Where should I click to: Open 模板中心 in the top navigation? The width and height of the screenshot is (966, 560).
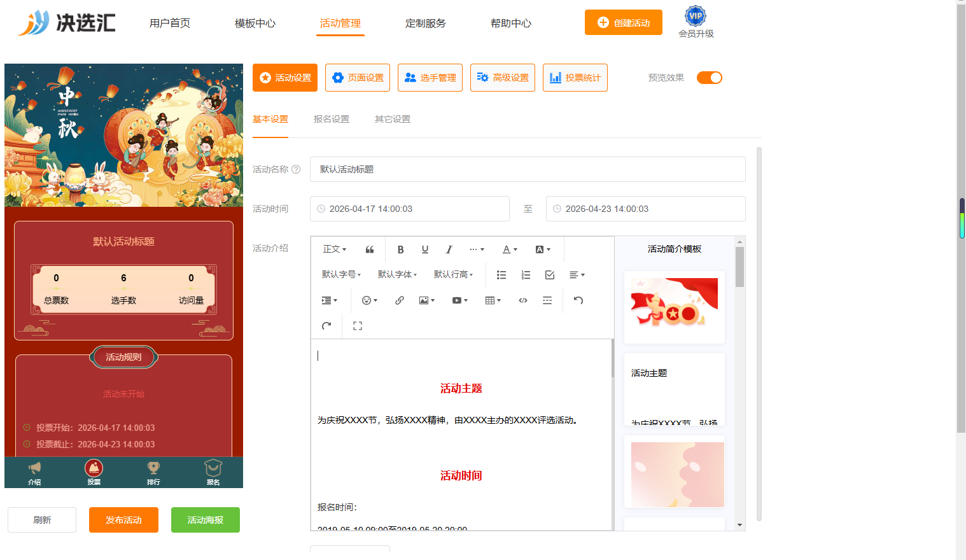click(255, 24)
